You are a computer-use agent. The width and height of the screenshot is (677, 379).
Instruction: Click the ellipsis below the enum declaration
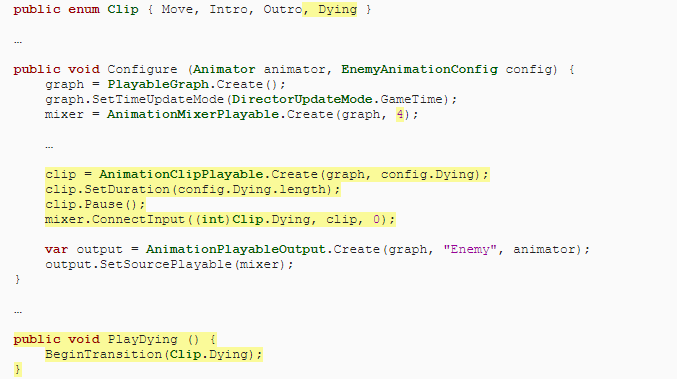click(18, 42)
